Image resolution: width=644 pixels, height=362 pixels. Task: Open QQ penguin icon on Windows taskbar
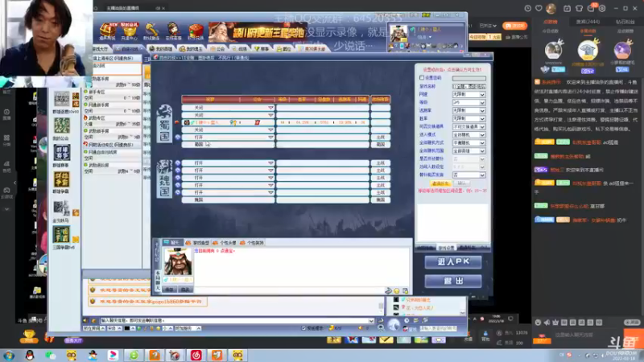click(30, 355)
